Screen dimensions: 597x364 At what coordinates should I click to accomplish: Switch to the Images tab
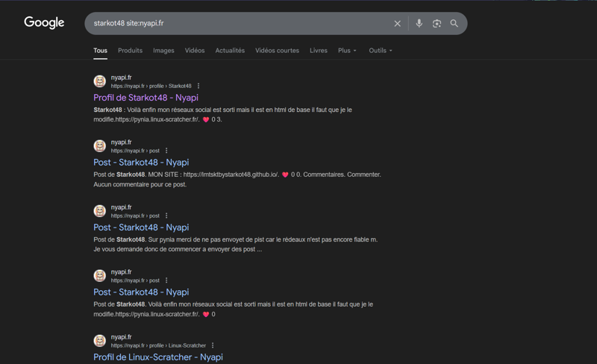click(163, 51)
